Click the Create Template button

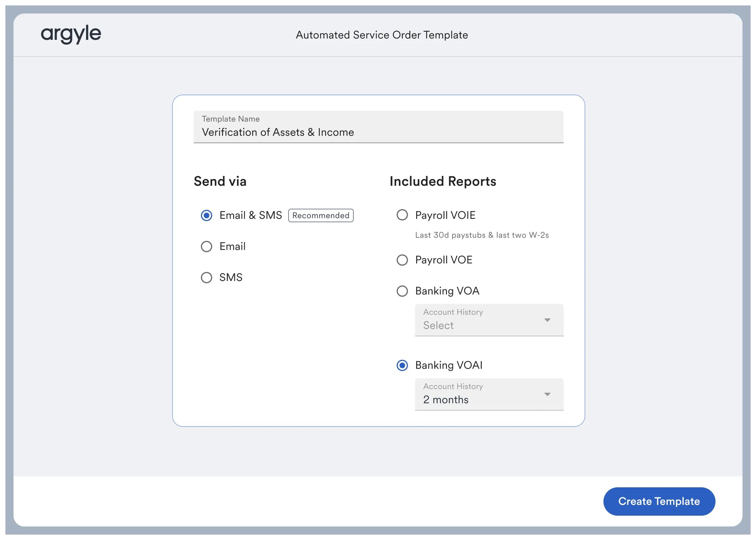pos(659,501)
